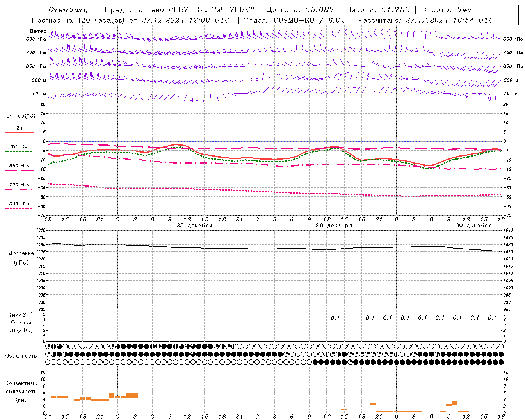Click the "Td 2м" dew point legend entry
525x420 pixels.
click(19, 147)
